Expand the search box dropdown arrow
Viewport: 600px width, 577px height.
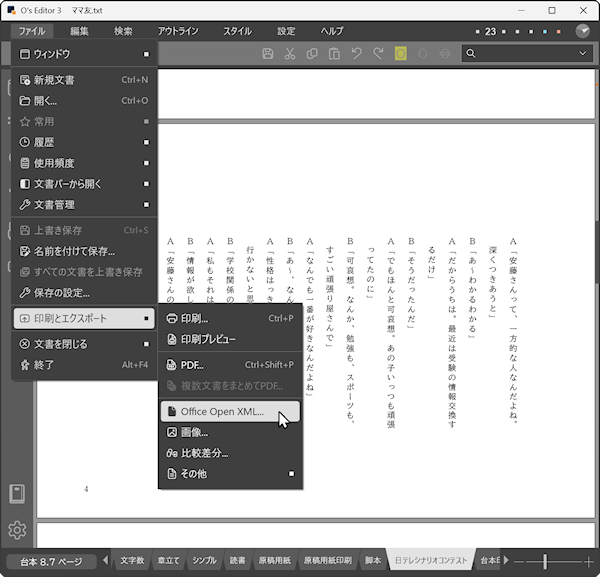583,53
